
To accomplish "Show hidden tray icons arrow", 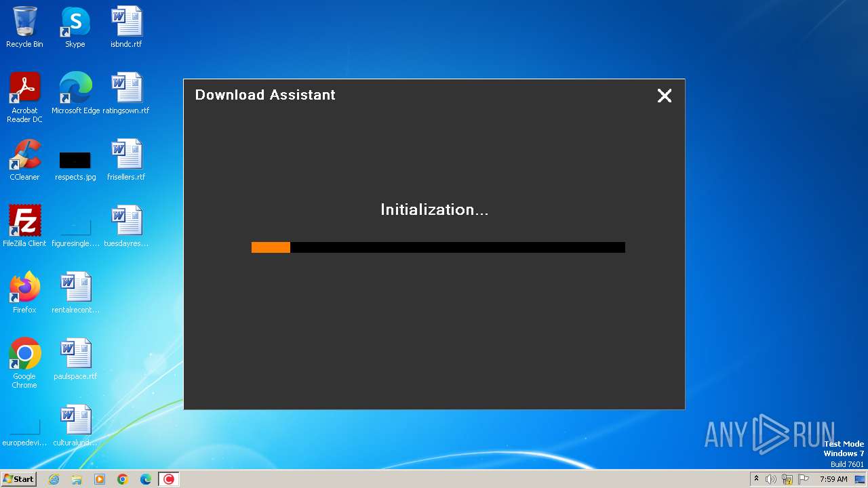I will pos(756,479).
